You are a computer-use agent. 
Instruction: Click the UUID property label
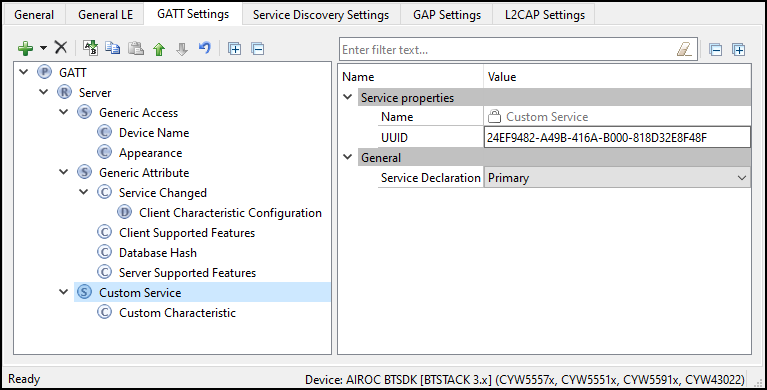[x=394, y=138]
